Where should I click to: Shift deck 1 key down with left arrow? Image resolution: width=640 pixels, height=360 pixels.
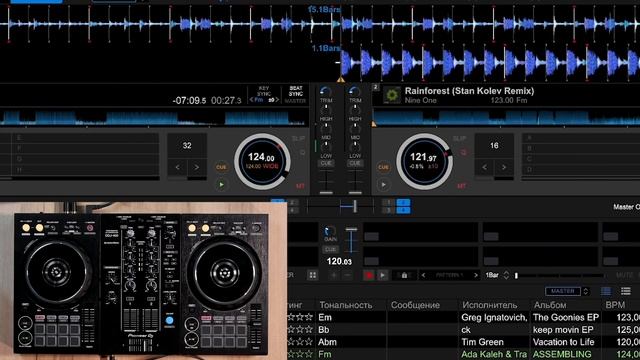point(251,100)
